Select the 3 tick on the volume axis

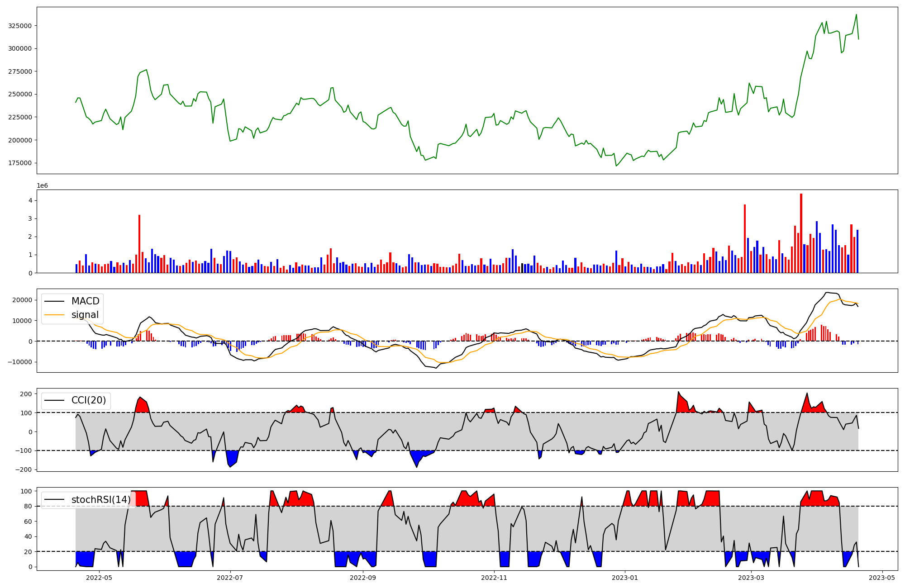pos(30,218)
